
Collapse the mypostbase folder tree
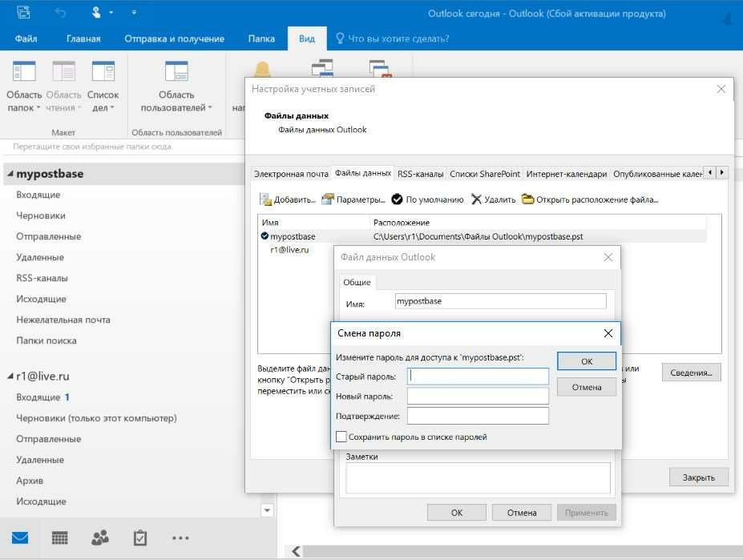click(x=9, y=174)
